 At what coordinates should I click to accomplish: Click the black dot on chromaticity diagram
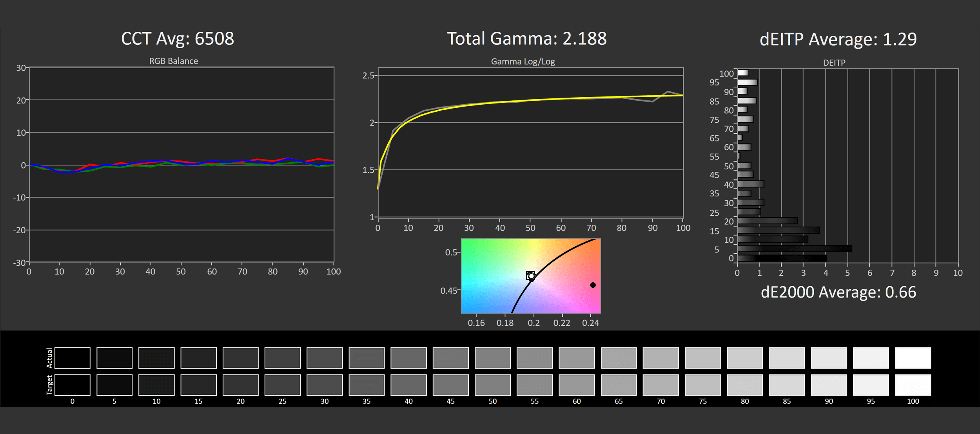593,285
